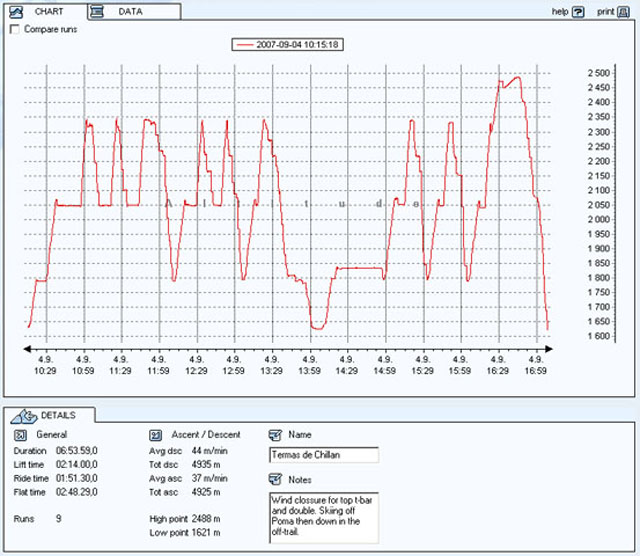Click Tot dsc value 4935 m
Image resolution: width=640 pixels, height=556 pixels.
click(x=206, y=465)
